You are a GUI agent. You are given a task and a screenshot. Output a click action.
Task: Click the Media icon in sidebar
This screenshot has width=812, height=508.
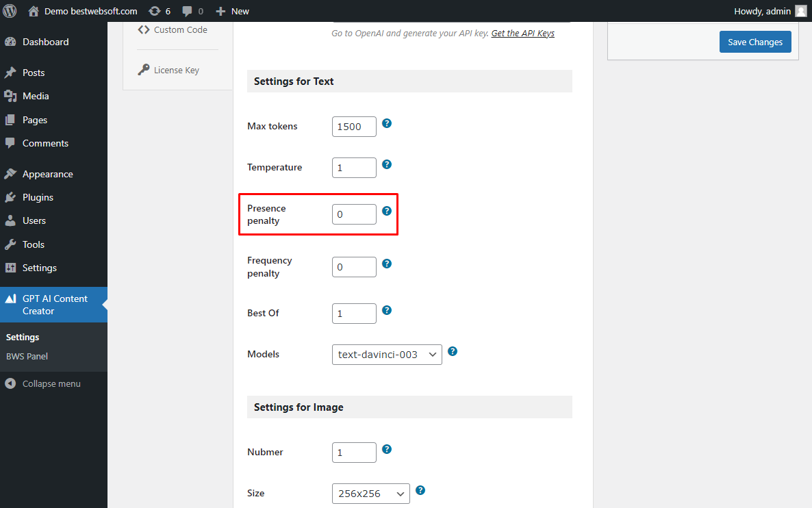coord(10,96)
